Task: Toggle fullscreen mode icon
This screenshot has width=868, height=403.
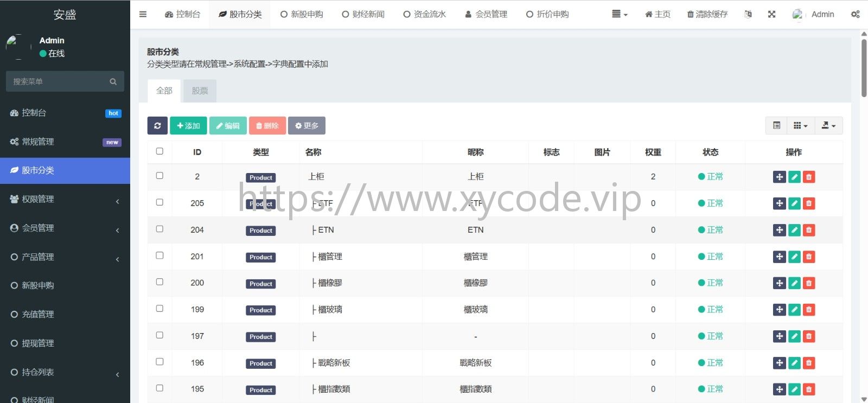Action: (771, 14)
